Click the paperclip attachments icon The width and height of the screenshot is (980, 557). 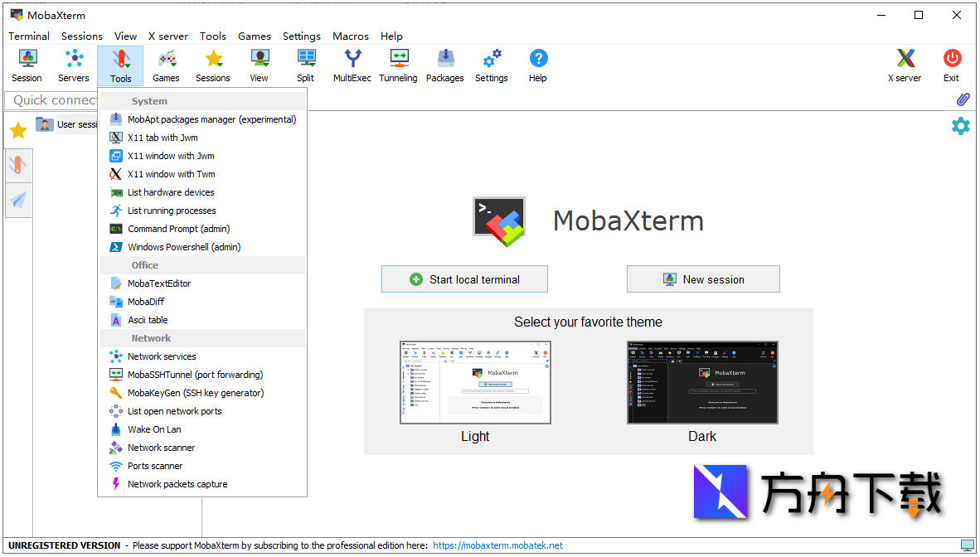[x=963, y=99]
